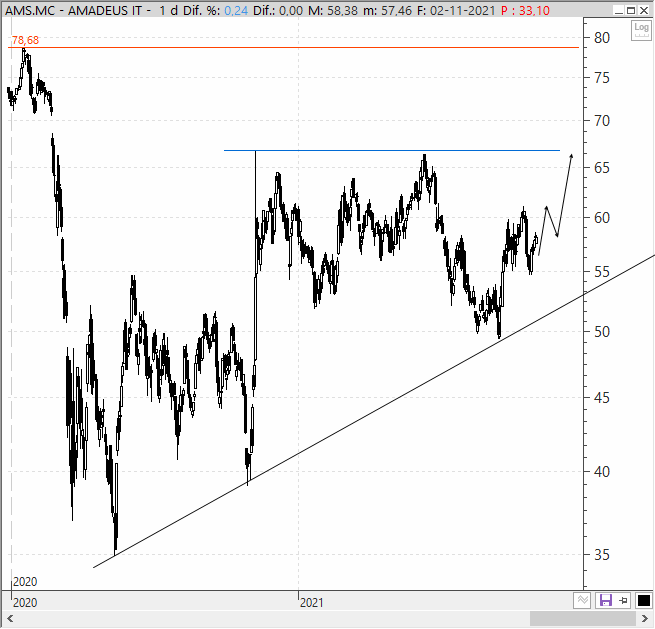Click the P : 33,10 value
This screenshot has width=655, height=629.
tap(525, 10)
